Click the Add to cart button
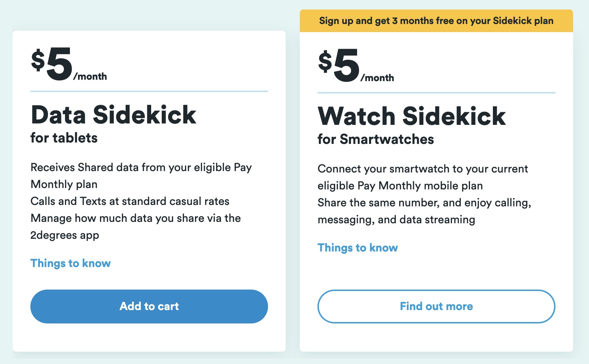This screenshot has width=589, height=364. pos(149,306)
